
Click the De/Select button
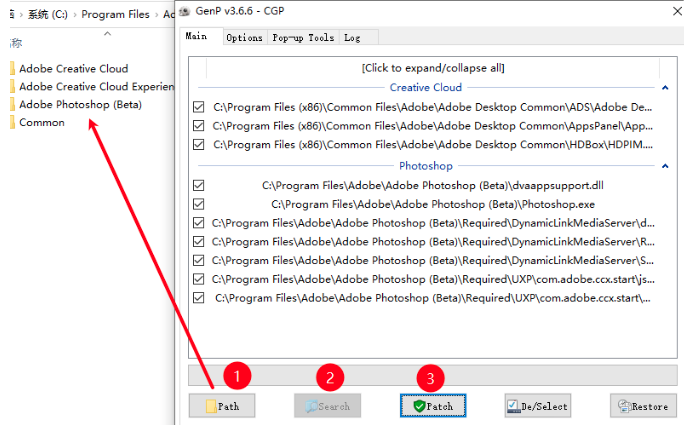pos(538,406)
